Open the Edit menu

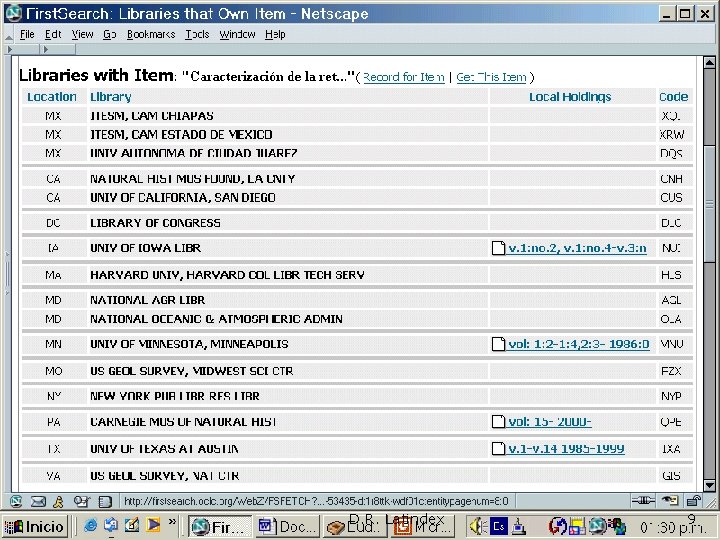coord(53,34)
